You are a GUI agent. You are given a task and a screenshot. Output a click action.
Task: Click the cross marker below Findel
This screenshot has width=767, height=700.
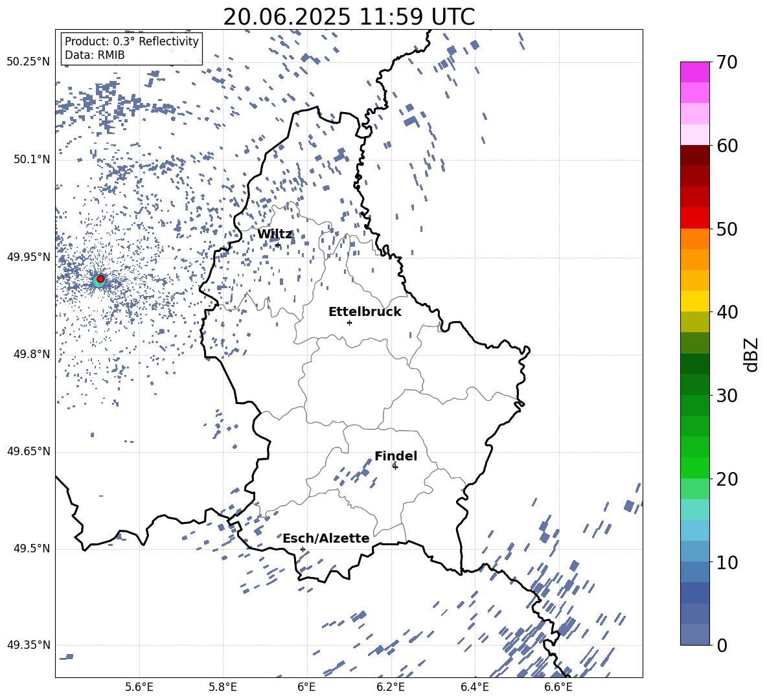(395, 467)
